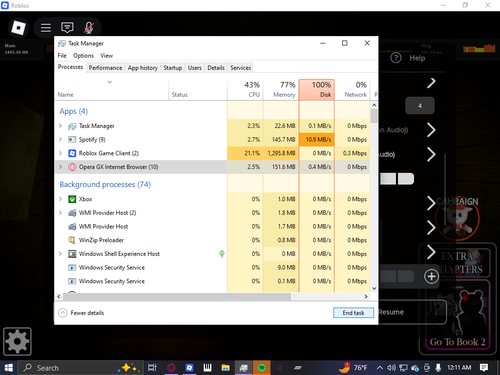Show hidden tray icons
The image size is (500, 375).
pyautogui.click(x=380, y=368)
